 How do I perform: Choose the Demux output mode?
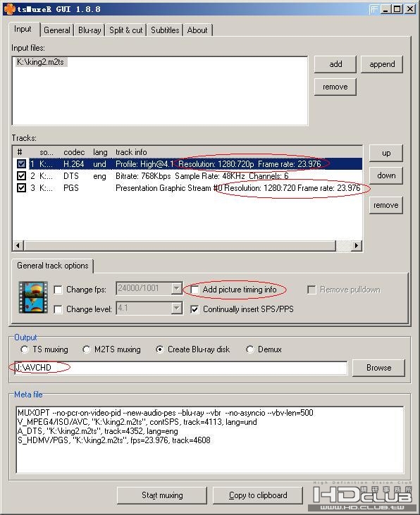[x=250, y=349]
